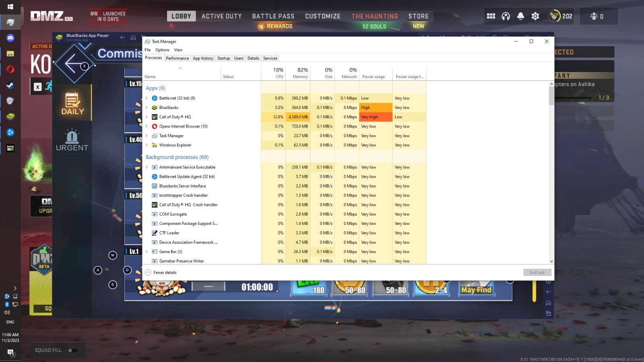The image size is (644, 362).
Task: Expand the Battle.net process group
Action: pos(147,98)
